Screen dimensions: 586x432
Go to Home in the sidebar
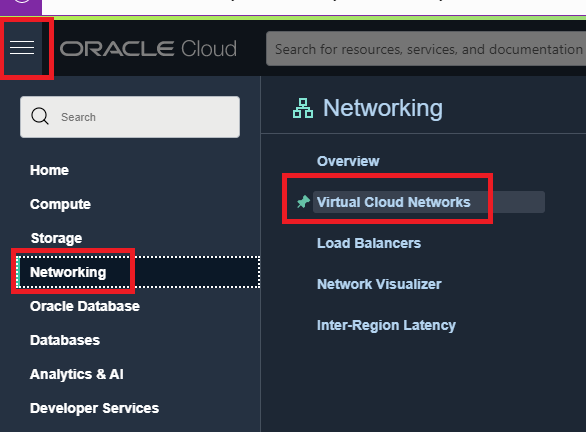[49, 170]
